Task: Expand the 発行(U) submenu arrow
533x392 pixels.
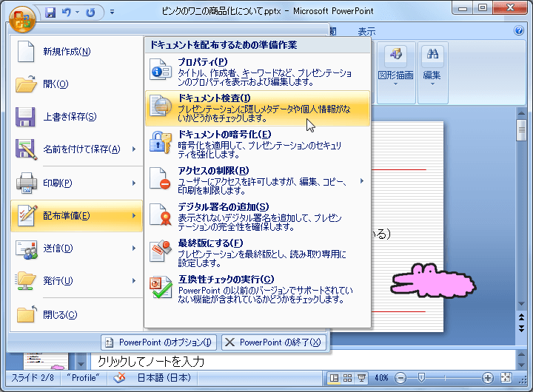Action: click(134, 281)
